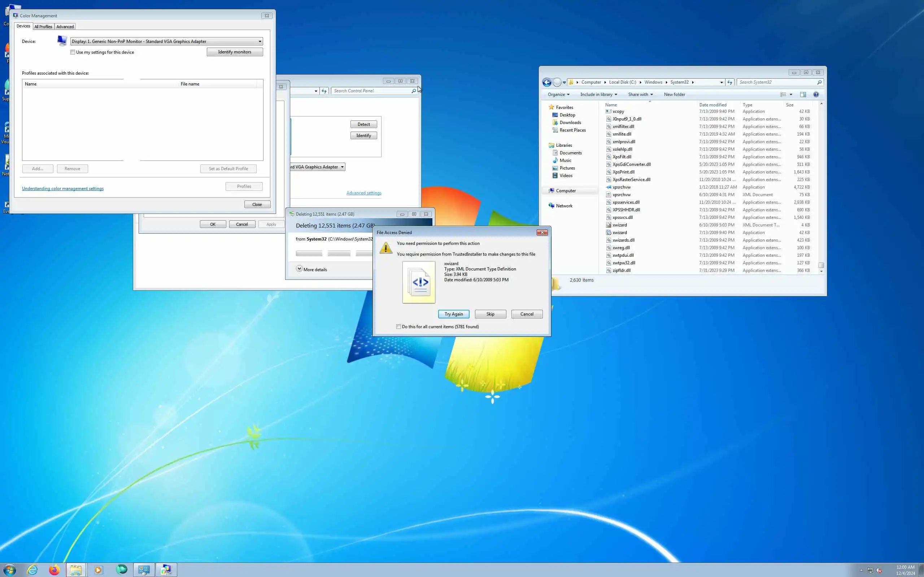The image size is (924, 577).
Task: Open Internet Explorer from the taskbar
Action: coord(32,570)
